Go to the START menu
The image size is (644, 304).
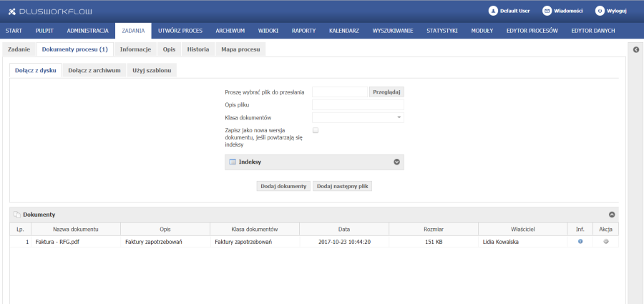click(14, 31)
